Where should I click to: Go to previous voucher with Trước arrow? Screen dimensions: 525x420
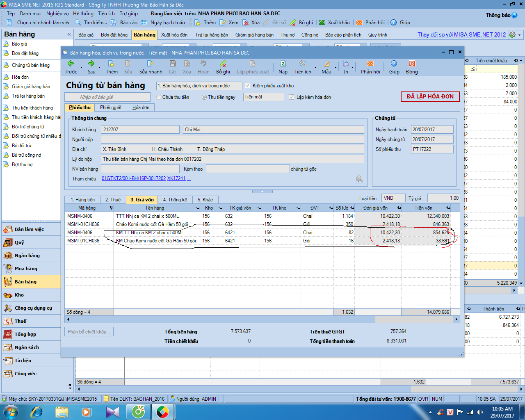click(71, 67)
